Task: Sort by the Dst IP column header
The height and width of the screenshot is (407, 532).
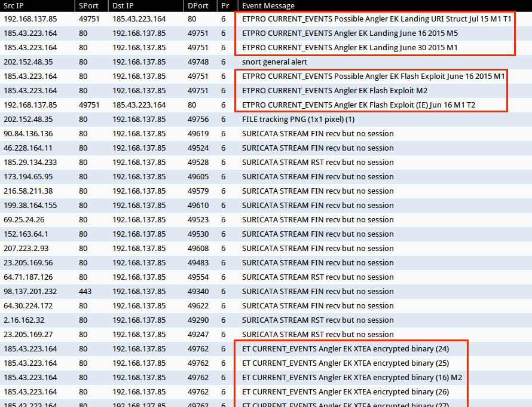Action: 146,6
